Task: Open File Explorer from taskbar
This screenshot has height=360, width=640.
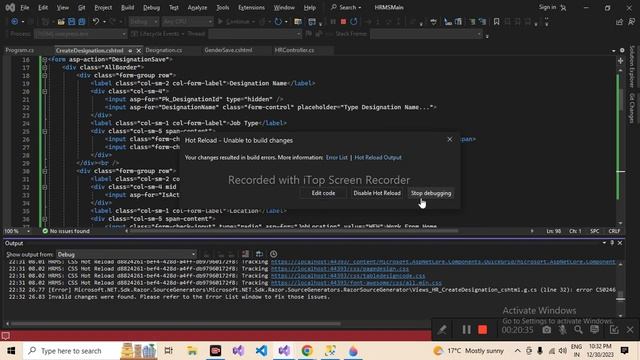Action: 192,351
